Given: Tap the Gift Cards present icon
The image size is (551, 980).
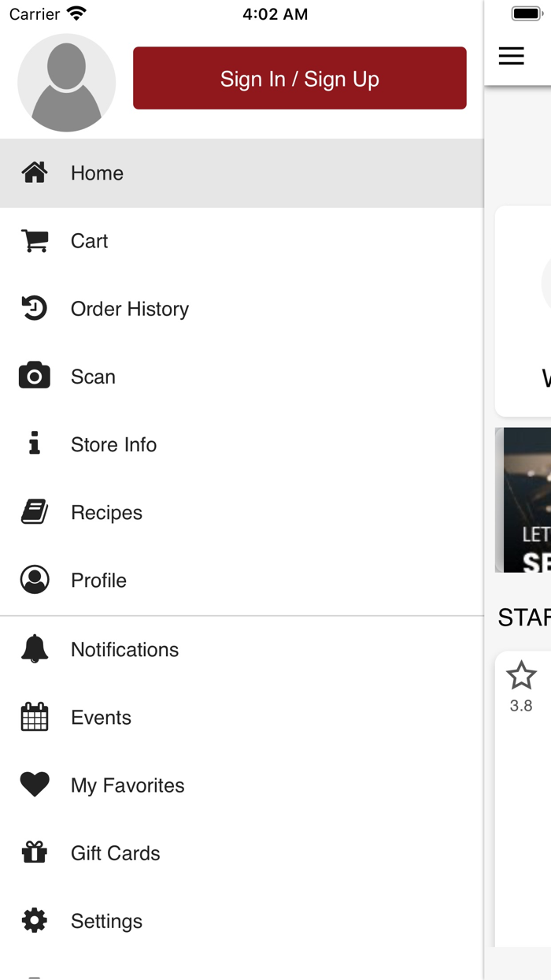Looking at the screenshot, I should [x=35, y=852].
